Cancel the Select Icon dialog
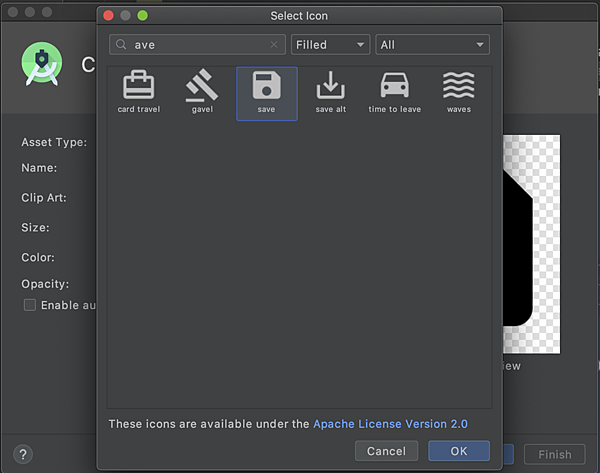The image size is (600, 473). [386, 451]
